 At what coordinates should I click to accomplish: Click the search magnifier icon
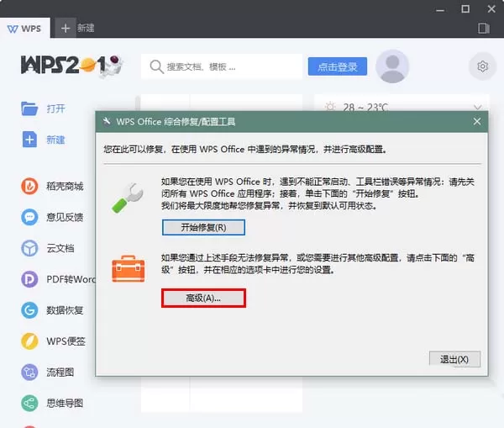156,67
